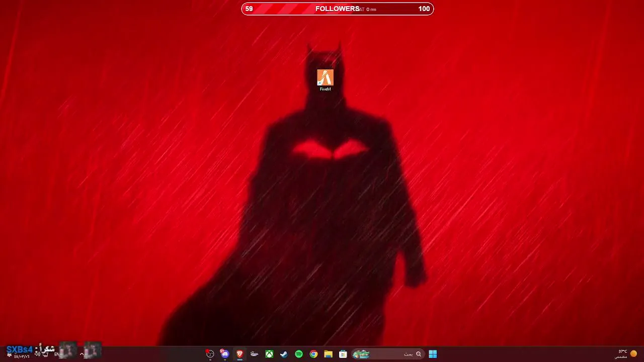Open the weather widget showing 37°C
Viewport: 644px width, 362px height.
coord(626,354)
